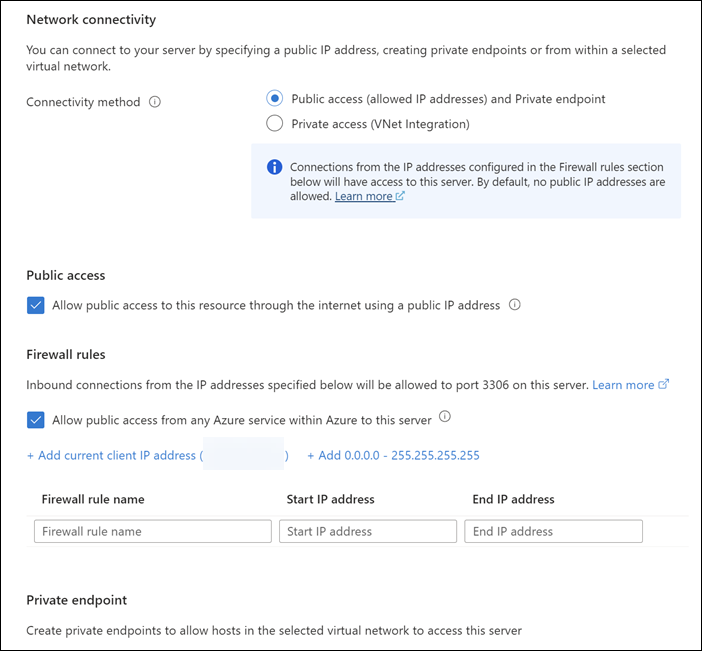The height and width of the screenshot is (651, 702).
Task: Click into the End IP address field
Action: 553,532
